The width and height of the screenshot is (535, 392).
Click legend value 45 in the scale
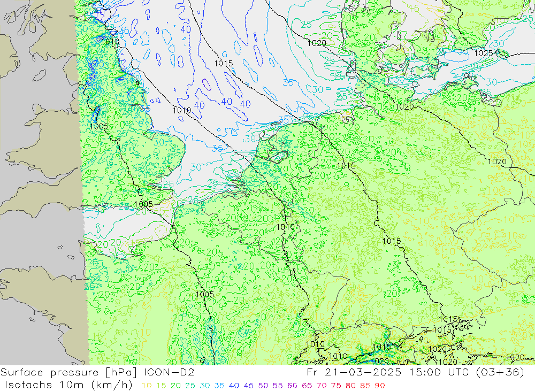(x=249, y=386)
